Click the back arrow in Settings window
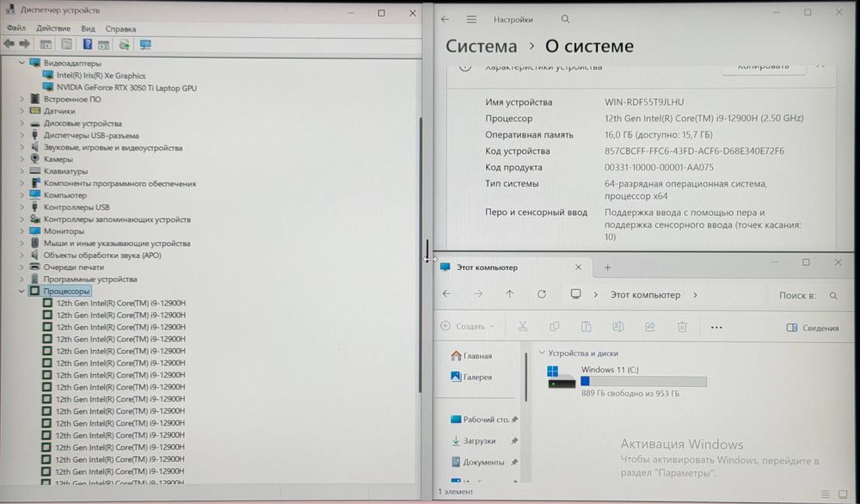Image resolution: width=860 pixels, height=504 pixels. point(445,19)
